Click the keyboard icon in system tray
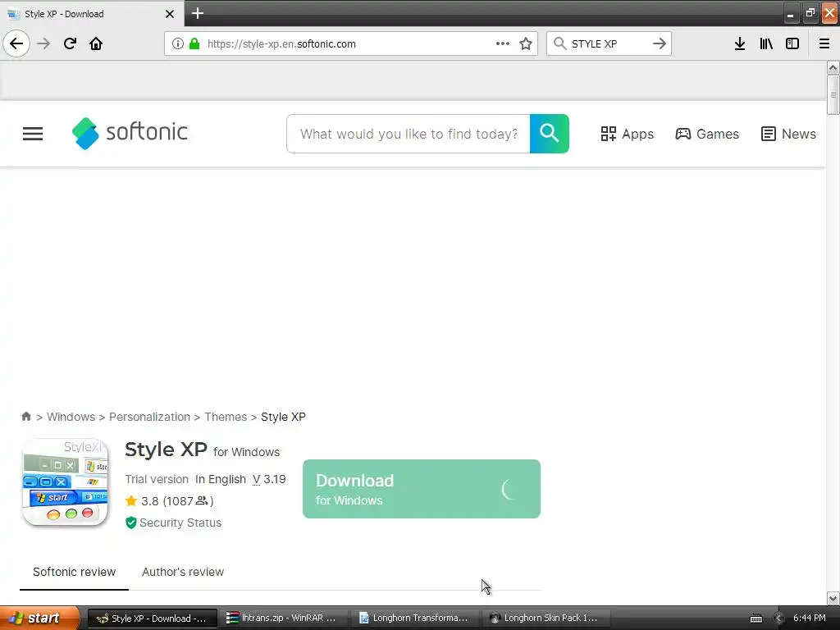 pos(756,619)
